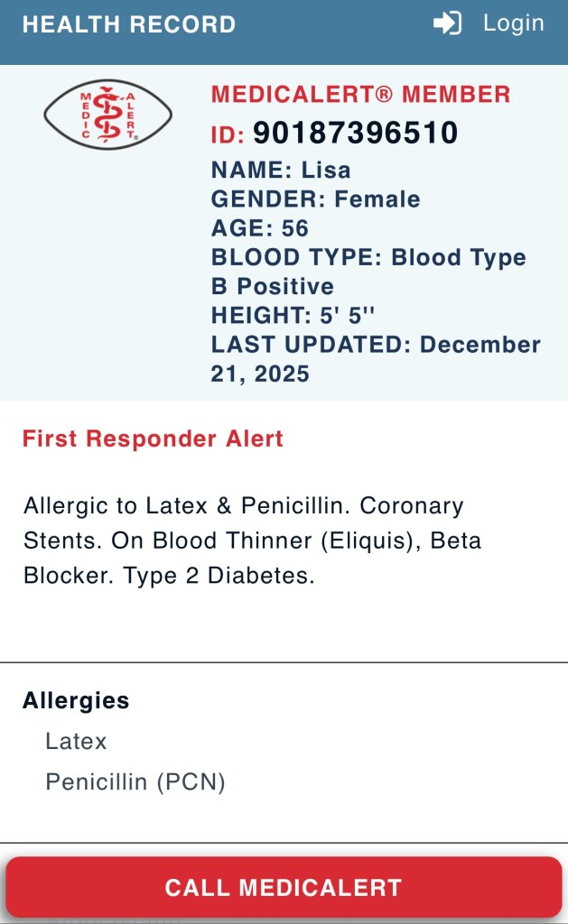Select the Penicillin (PCN) allergy entry
Viewport: 568px width, 924px height.
click(x=135, y=782)
